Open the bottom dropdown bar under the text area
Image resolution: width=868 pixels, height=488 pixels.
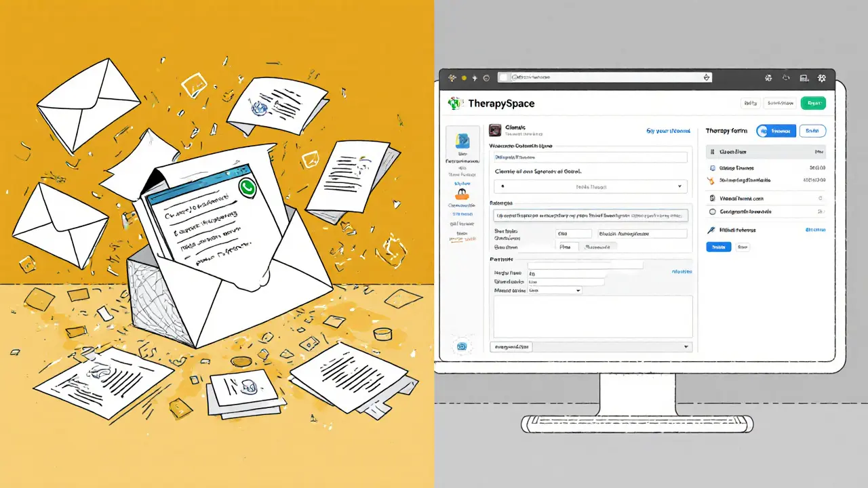(590, 346)
